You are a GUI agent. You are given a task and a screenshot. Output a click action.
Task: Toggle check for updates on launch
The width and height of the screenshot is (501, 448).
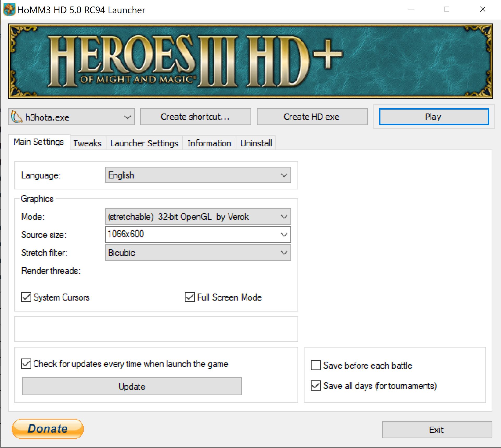[x=26, y=364]
